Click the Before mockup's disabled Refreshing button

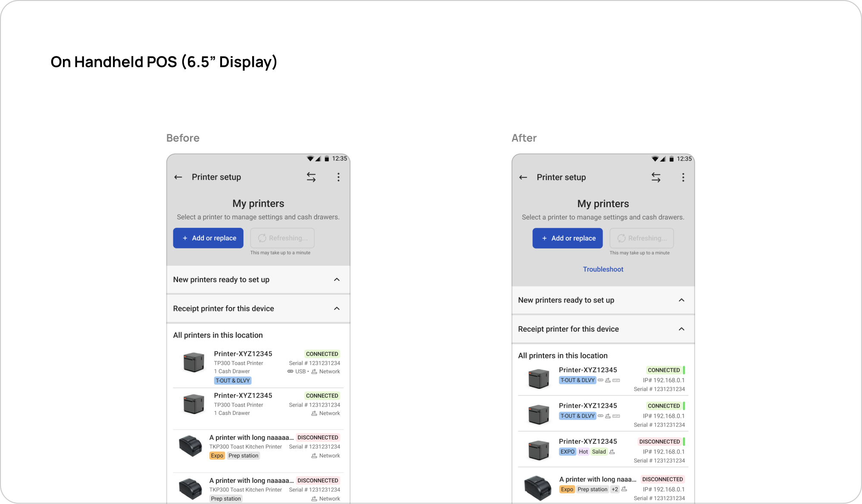(282, 238)
